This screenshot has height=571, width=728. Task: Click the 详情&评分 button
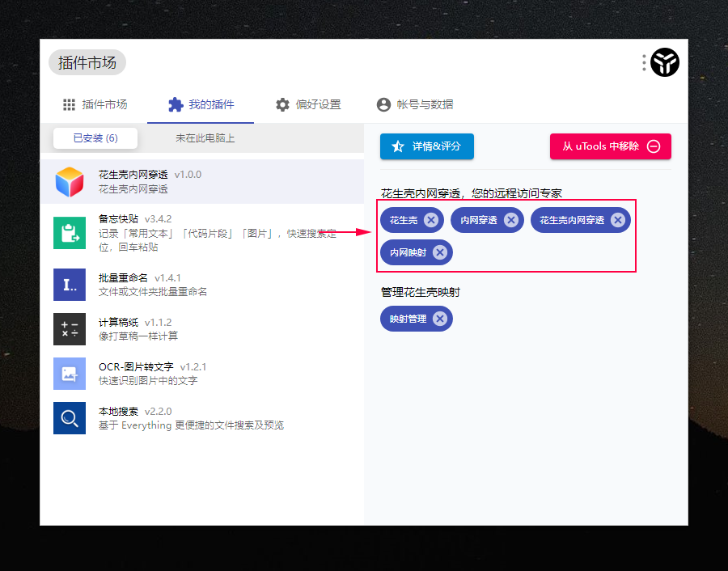pos(427,146)
